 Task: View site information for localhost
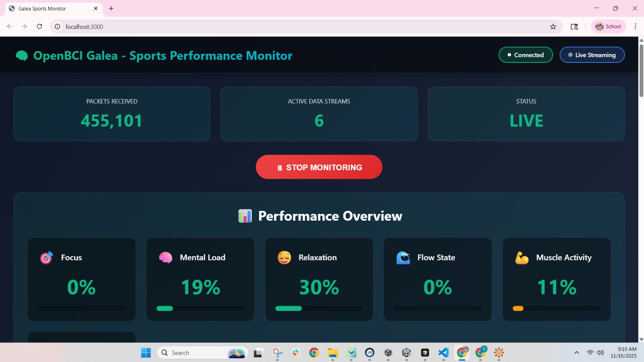pyautogui.click(x=58, y=27)
